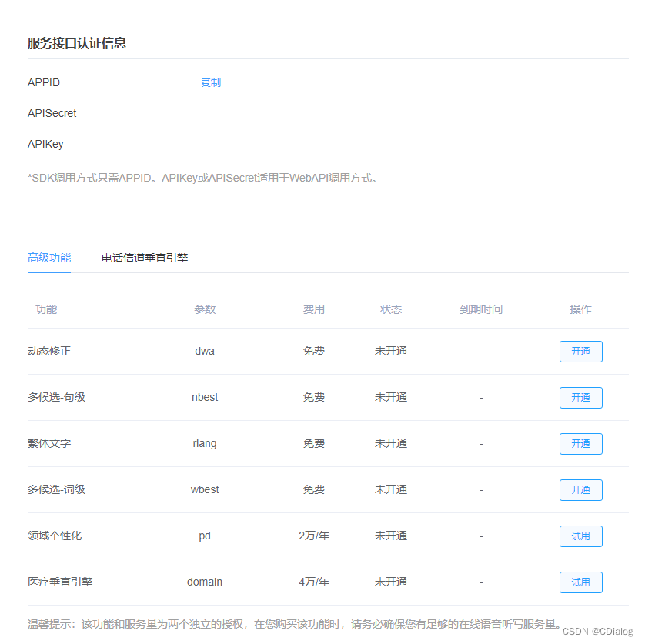Click 开通 button for 繁体文字
This screenshot has height=644, width=645.
581,444
